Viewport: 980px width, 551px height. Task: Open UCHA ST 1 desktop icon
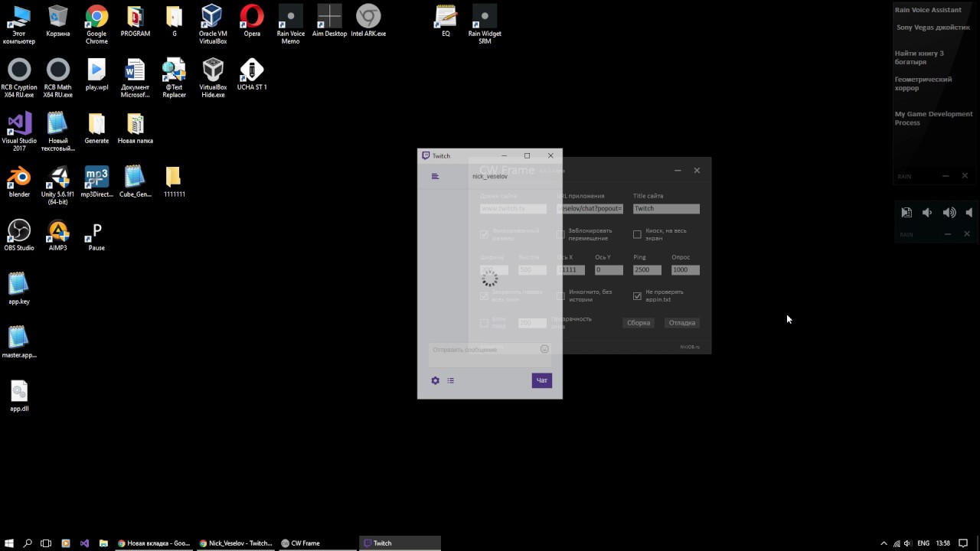click(x=252, y=74)
